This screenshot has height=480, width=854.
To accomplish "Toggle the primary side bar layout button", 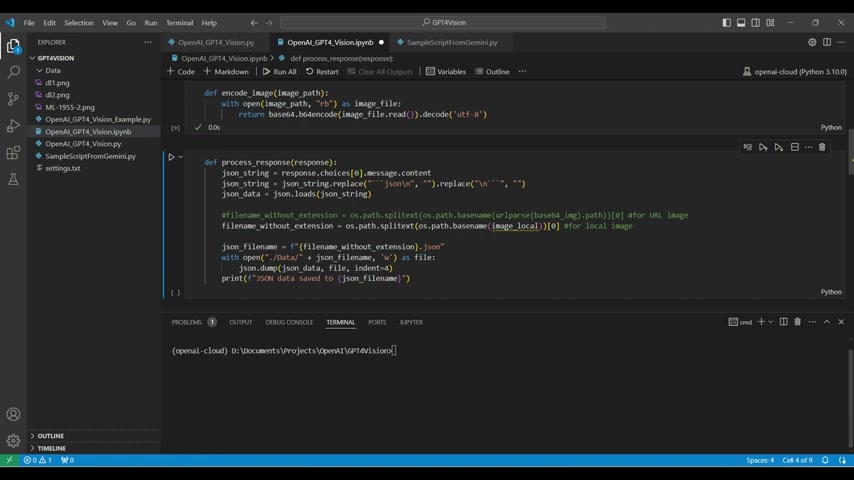I will pyautogui.click(x=726, y=22).
